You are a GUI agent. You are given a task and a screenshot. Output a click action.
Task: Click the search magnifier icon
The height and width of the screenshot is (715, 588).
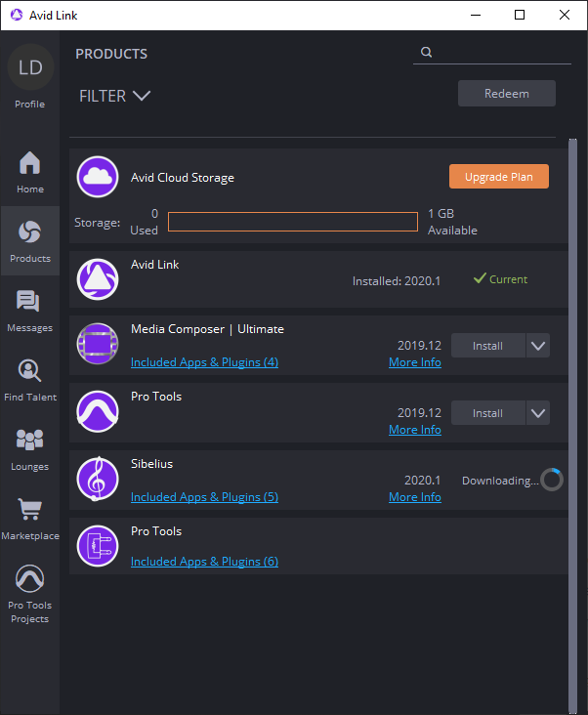[x=426, y=52]
